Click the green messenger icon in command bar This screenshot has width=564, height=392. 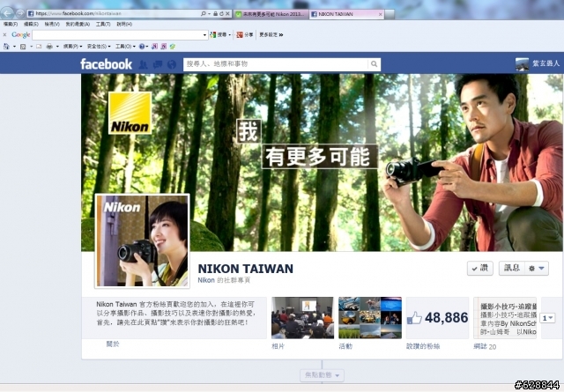[173, 47]
